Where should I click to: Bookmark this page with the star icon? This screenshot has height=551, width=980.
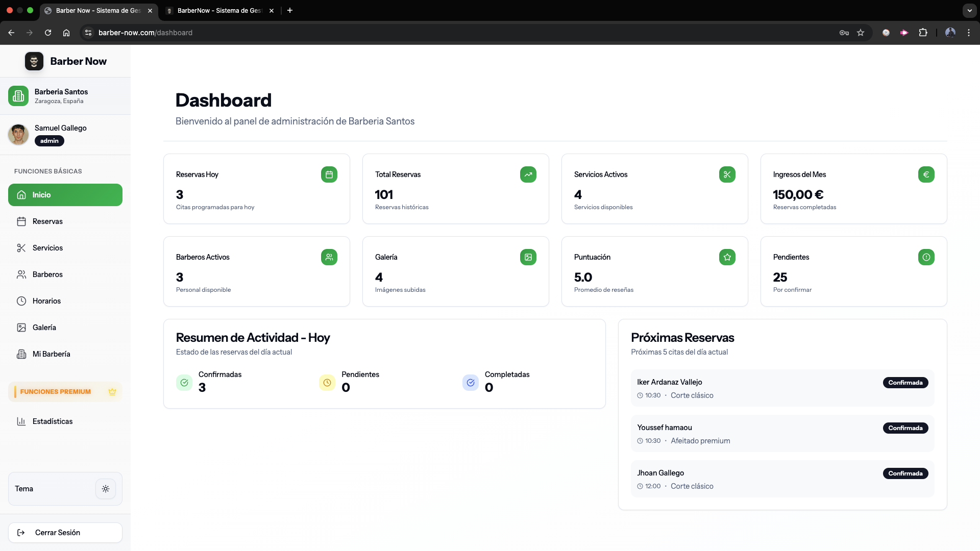(861, 33)
